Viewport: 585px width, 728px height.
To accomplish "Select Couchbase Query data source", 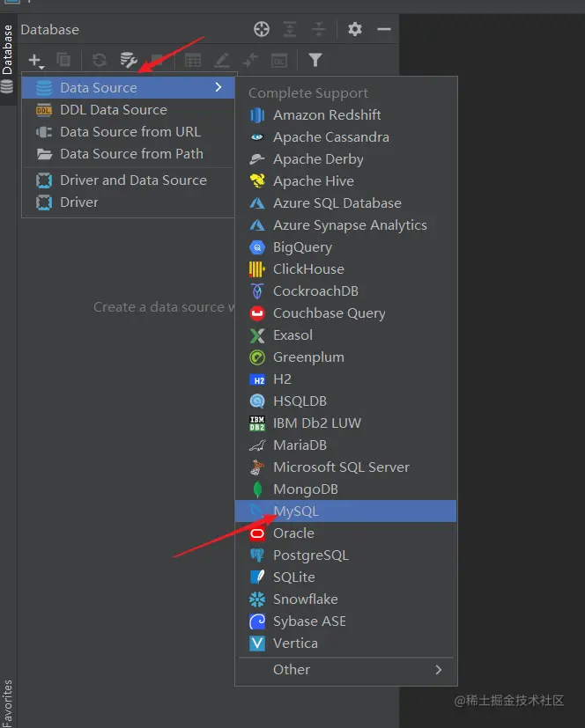I will point(345,313).
